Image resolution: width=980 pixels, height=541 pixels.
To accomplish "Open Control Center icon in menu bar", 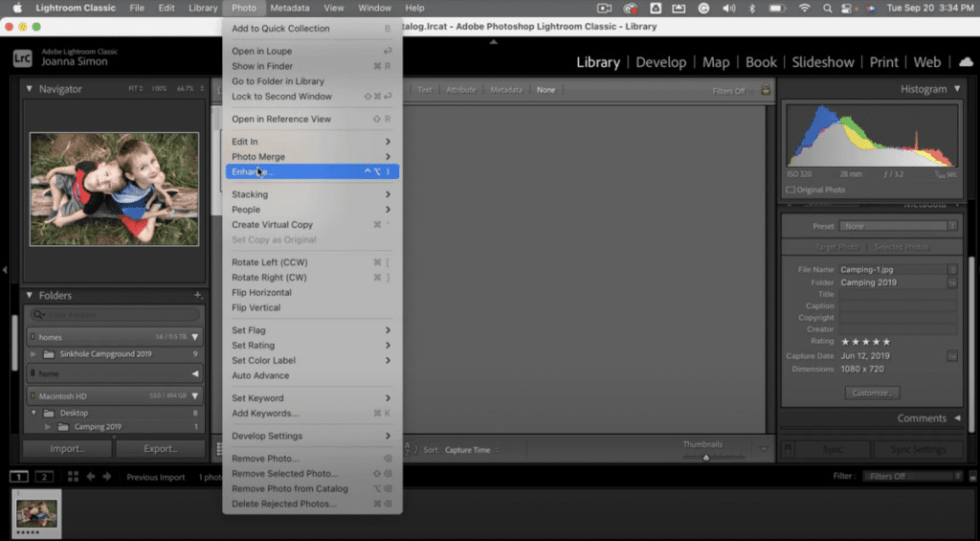I will [x=848, y=8].
